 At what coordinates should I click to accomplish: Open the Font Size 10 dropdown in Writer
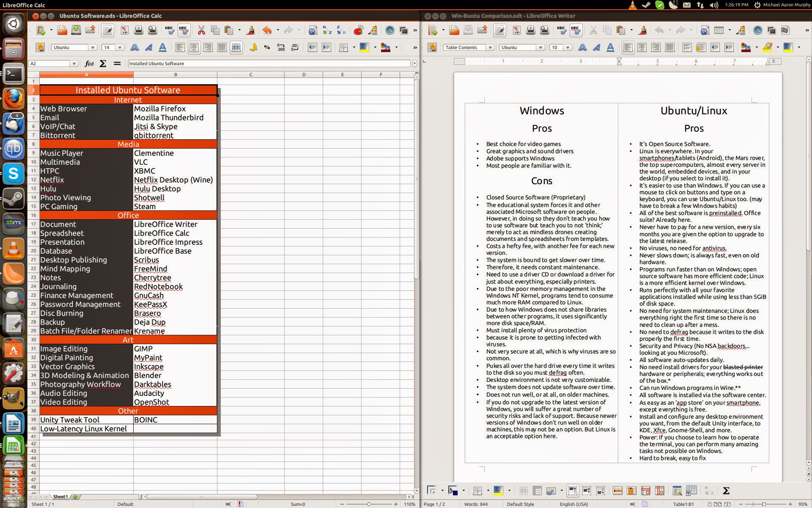pos(568,47)
